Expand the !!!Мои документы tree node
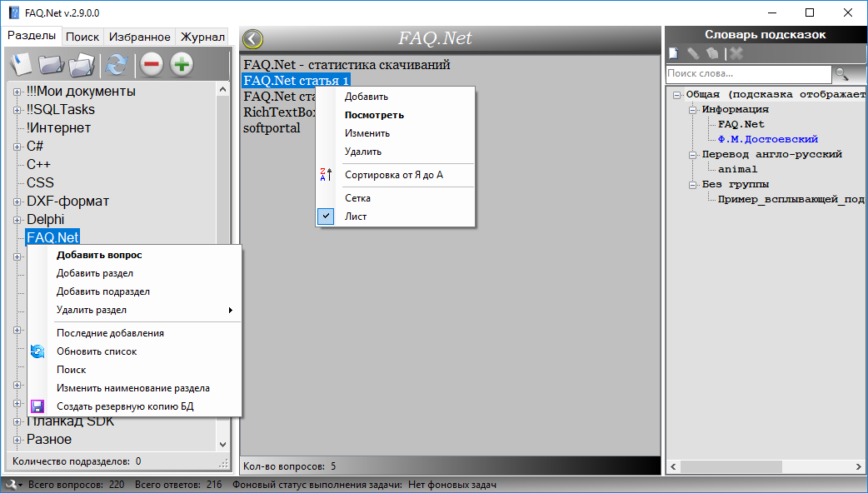The height and width of the screenshot is (493, 868). tap(17, 92)
